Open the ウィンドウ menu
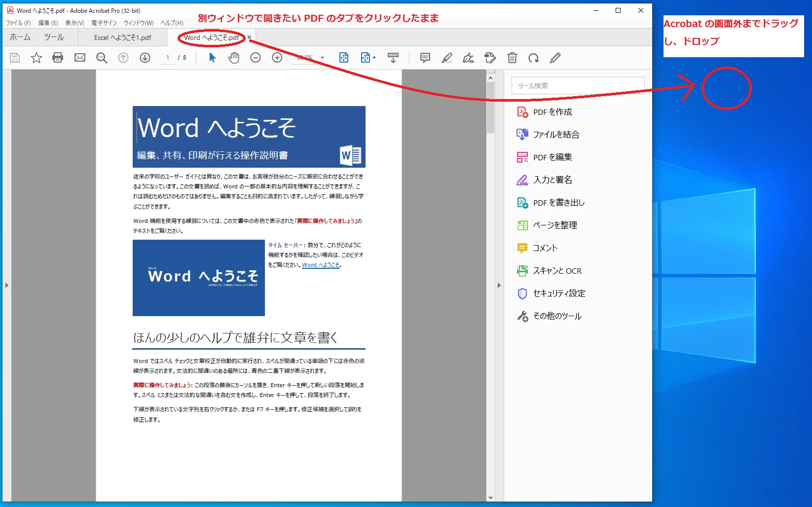The width and height of the screenshot is (812, 507). tap(139, 23)
